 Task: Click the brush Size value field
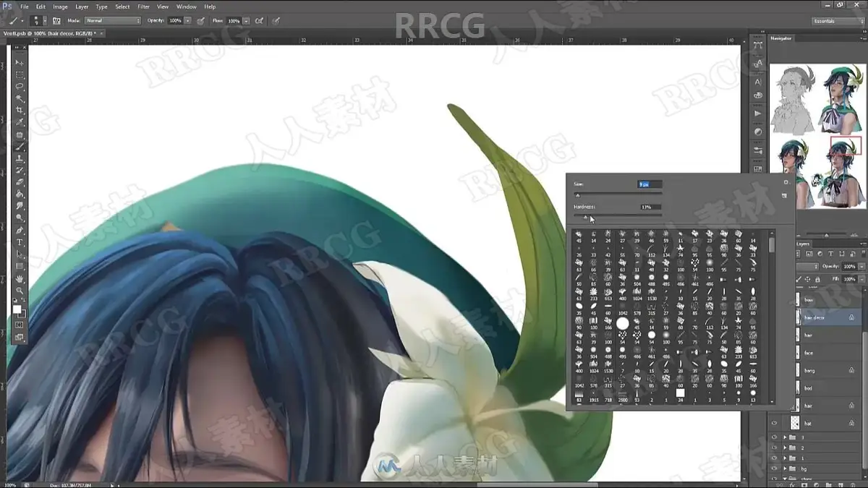pyautogui.click(x=649, y=184)
